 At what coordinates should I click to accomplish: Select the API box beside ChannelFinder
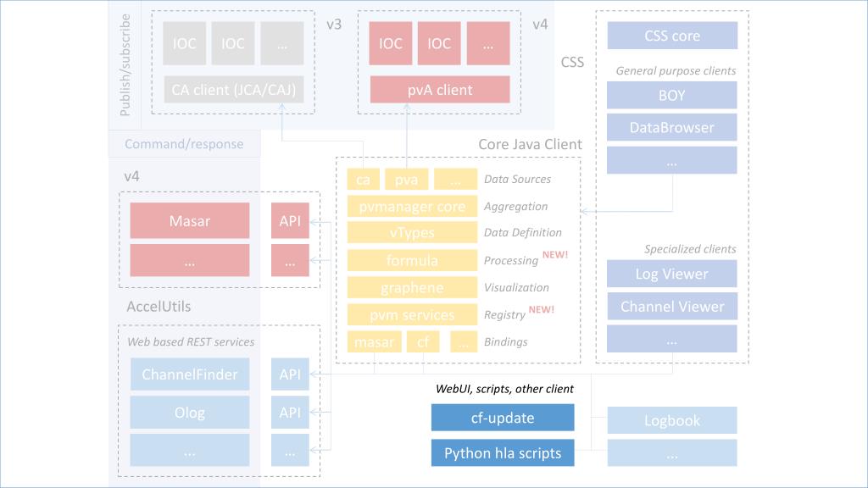290,374
